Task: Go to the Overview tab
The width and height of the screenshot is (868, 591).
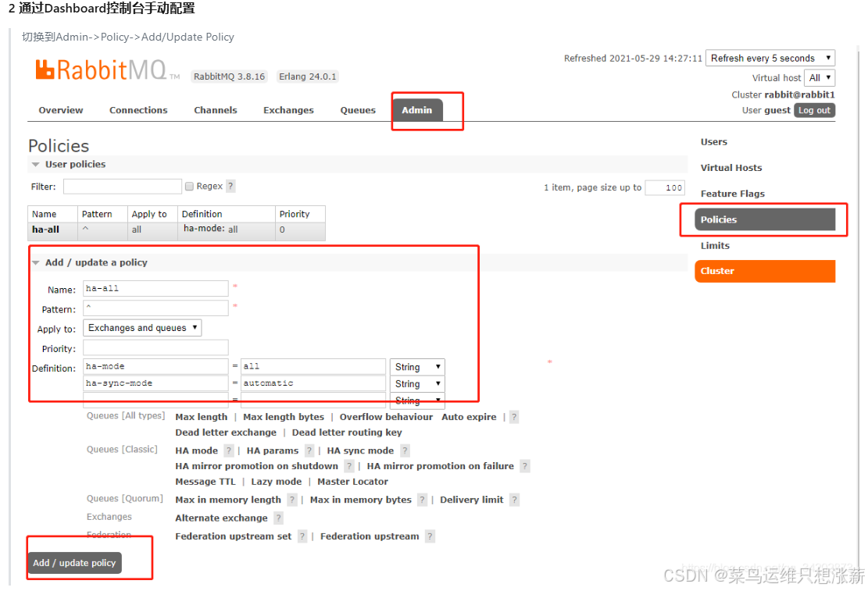Action: coord(61,110)
